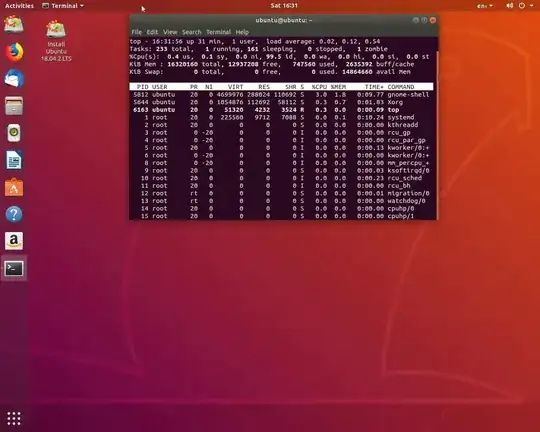Click the rcu_gp process row
Screen dimensions: 540x432
point(281,132)
